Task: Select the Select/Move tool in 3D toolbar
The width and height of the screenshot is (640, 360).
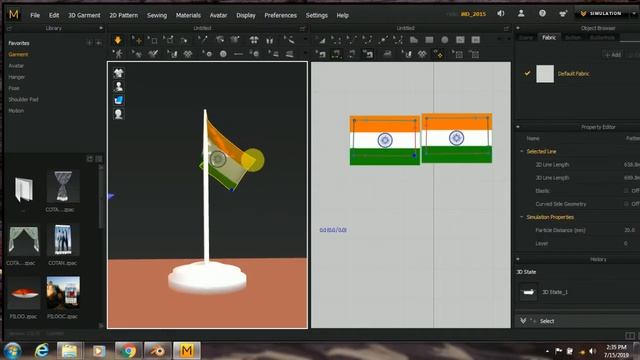Action: pos(137,40)
